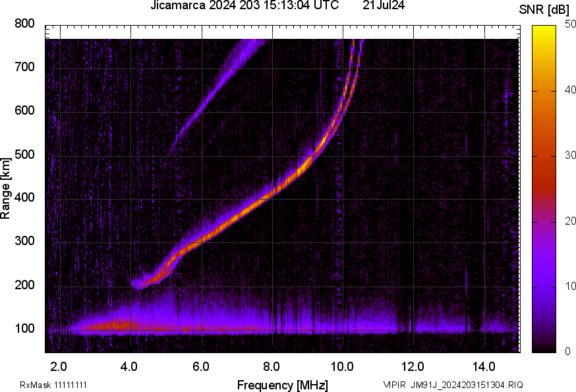Click the range tick label "700"
This screenshot has width=576, height=392.
24,67
